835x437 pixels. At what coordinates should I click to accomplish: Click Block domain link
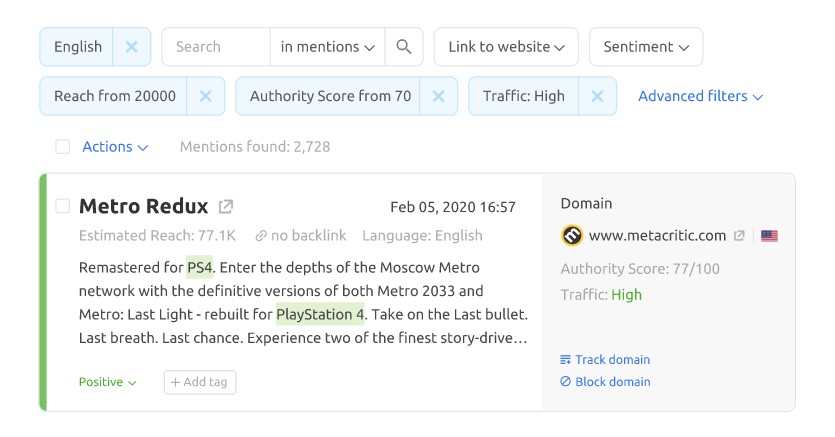point(605,382)
